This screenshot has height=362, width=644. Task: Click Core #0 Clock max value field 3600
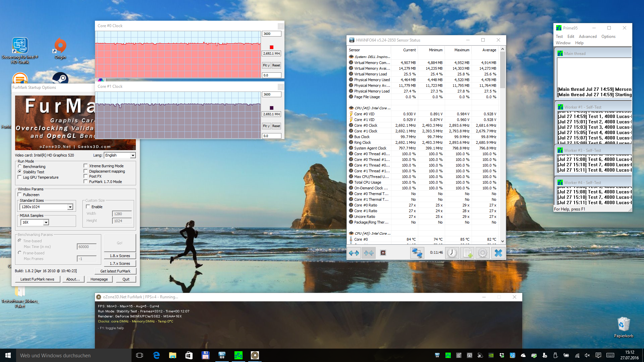click(271, 34)
